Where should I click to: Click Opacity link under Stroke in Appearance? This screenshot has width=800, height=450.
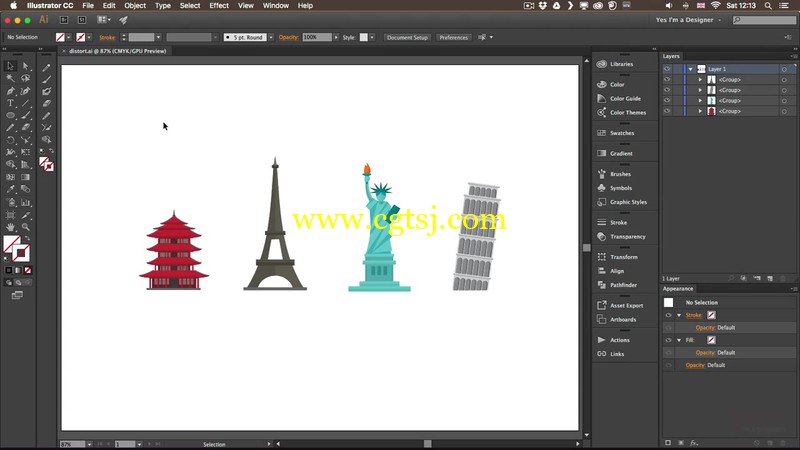705,328
